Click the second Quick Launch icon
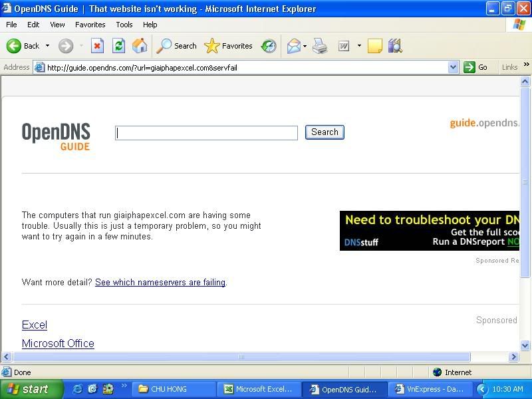This screenshot has height=399, width=532. point(92,389)
